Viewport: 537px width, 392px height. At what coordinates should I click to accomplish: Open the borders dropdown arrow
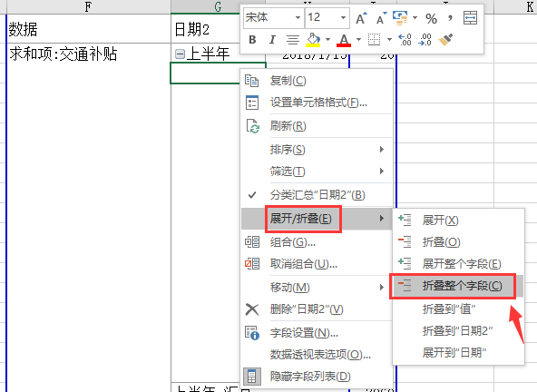click(x=389, y=40)
